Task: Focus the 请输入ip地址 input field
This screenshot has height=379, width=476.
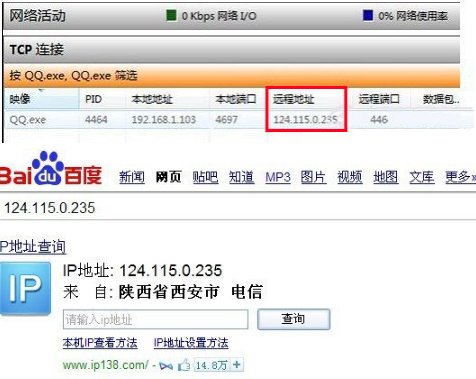Action: pos(155,319)
